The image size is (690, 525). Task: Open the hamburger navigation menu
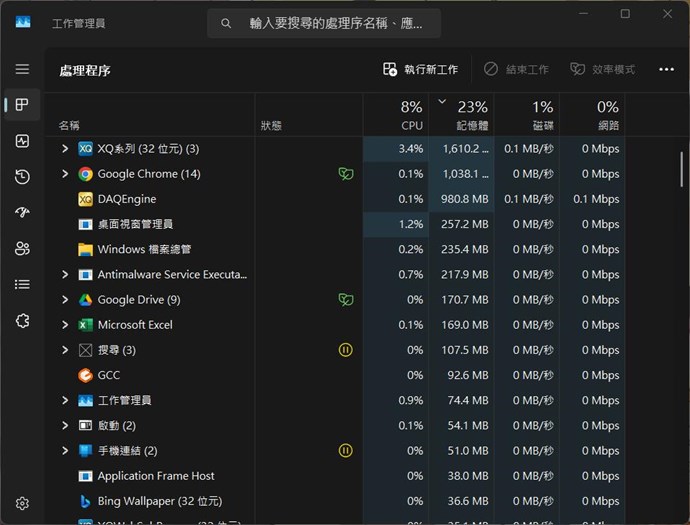[x=22, y=69]
